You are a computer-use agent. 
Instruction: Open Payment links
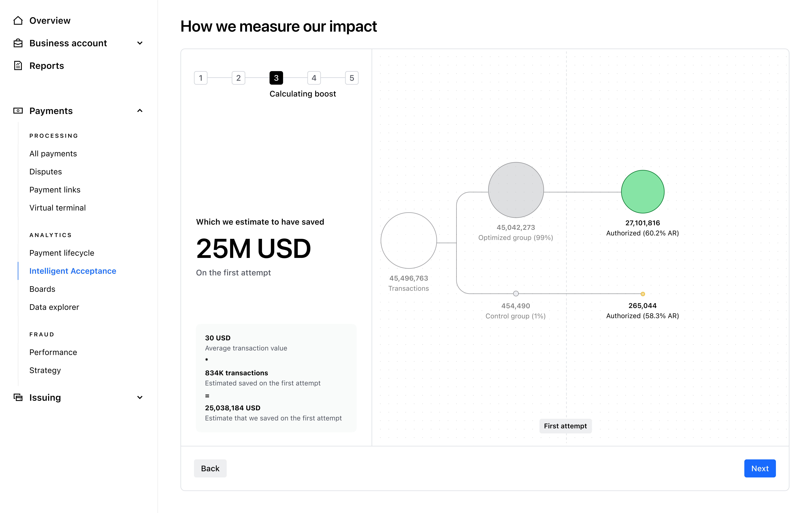pos(55,190)
